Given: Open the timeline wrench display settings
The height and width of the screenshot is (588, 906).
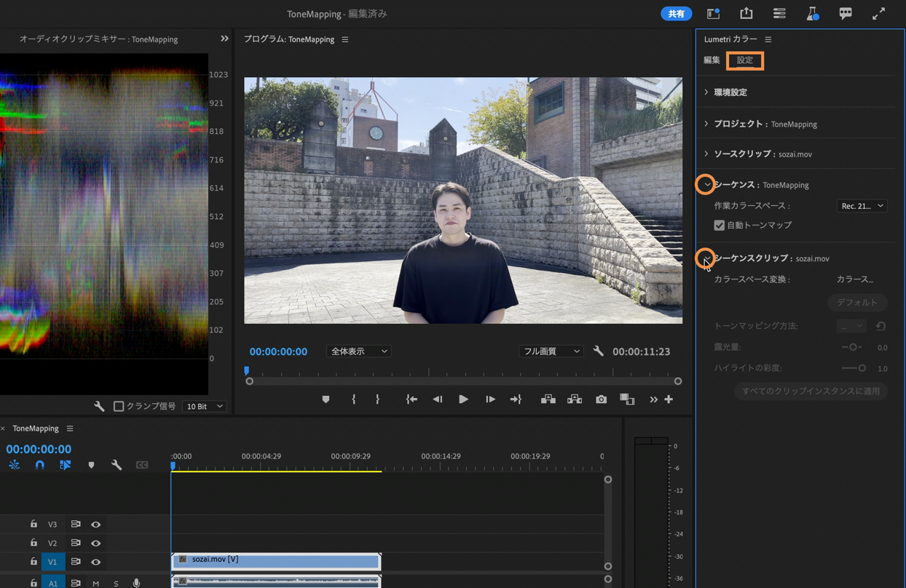Looking at the screenshot, I should [117, 465].
